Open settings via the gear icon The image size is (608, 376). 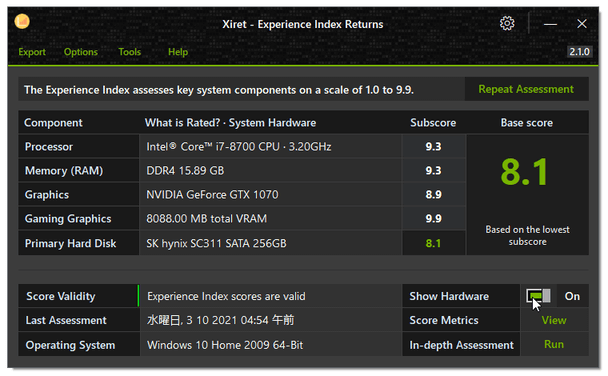pos(507,24)
